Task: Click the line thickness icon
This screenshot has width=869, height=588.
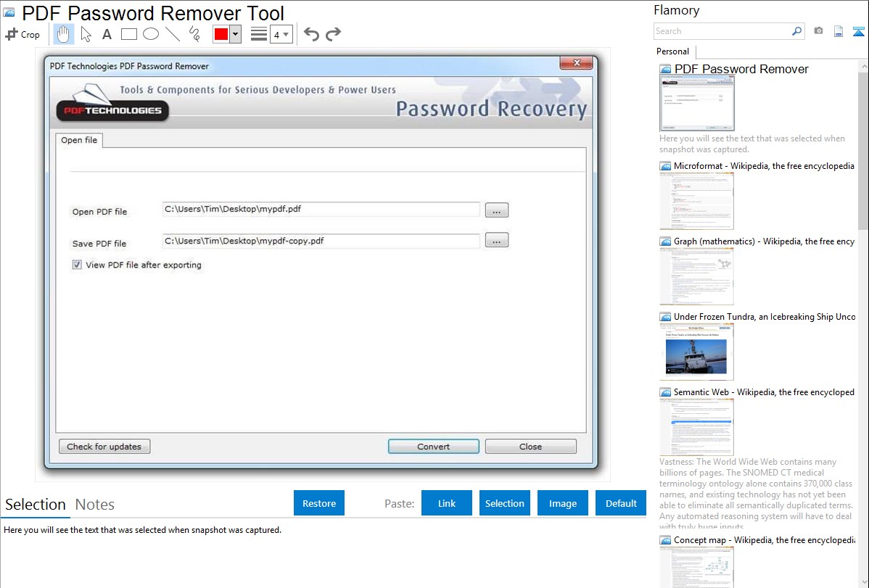Action: (x=259, y=34)
